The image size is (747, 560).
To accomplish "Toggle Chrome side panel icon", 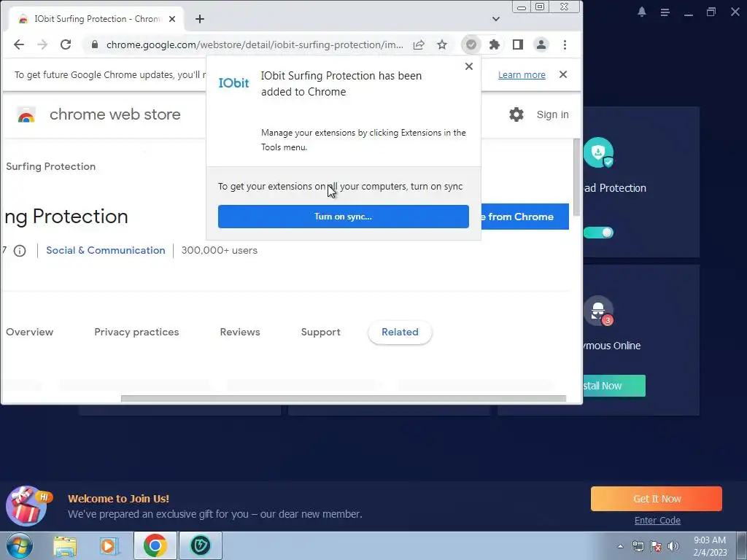I will coord(518,44).
